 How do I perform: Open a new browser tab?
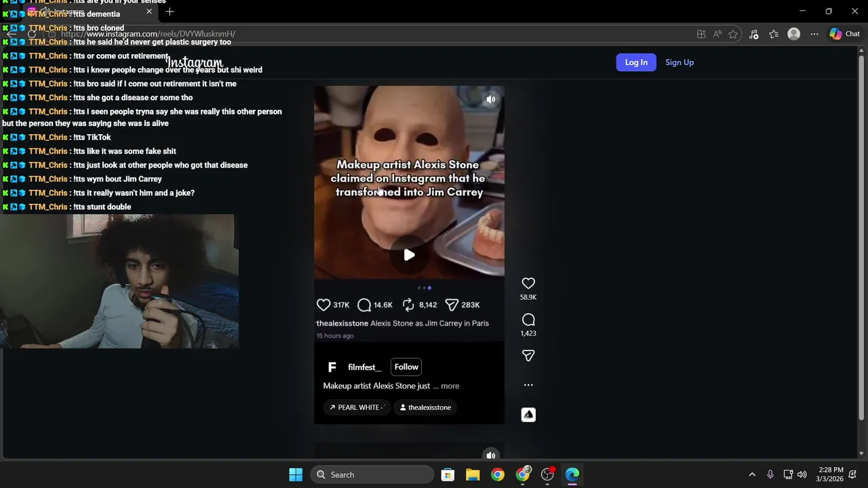[x=170, y=12]
